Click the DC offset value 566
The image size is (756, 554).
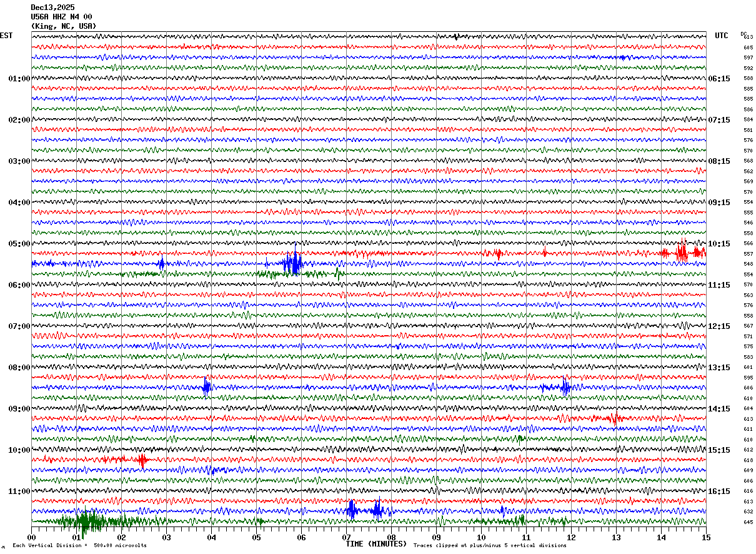coord(748,243)
